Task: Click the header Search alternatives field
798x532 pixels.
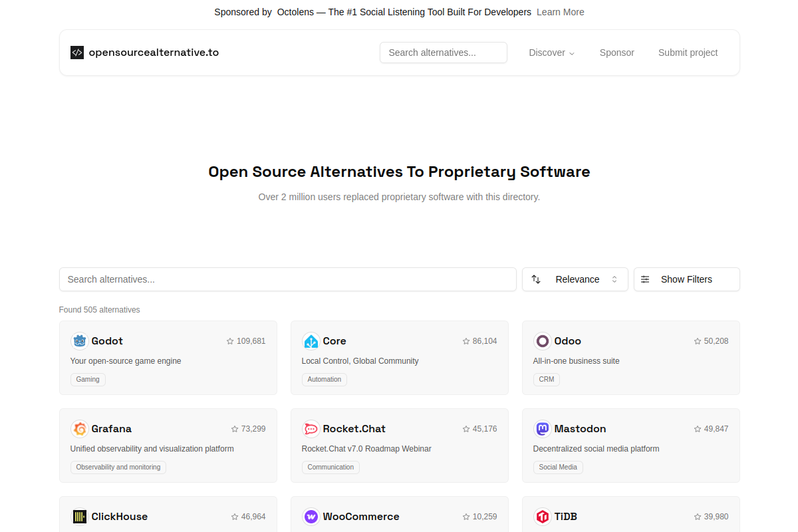Action: (x=444, y=53)
